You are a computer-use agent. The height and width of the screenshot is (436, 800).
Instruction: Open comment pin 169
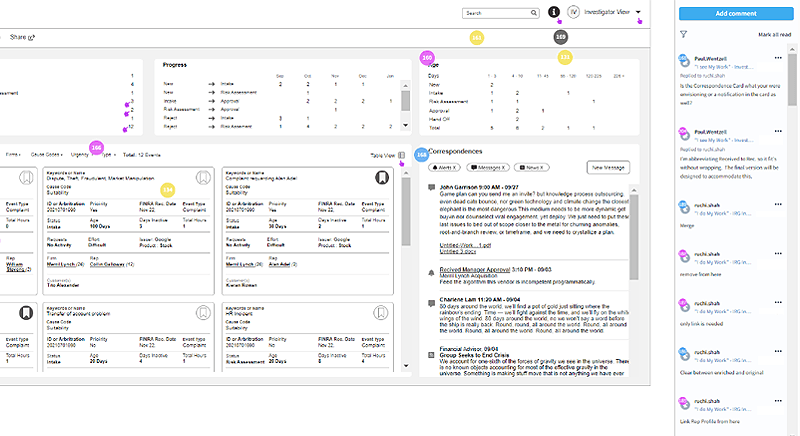[561, 37]
